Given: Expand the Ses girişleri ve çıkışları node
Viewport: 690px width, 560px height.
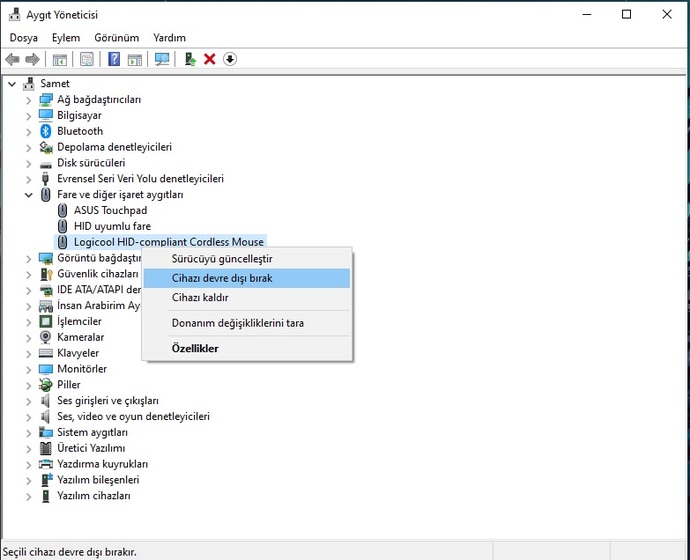Looking at the screenshot, I should point(29,401).
